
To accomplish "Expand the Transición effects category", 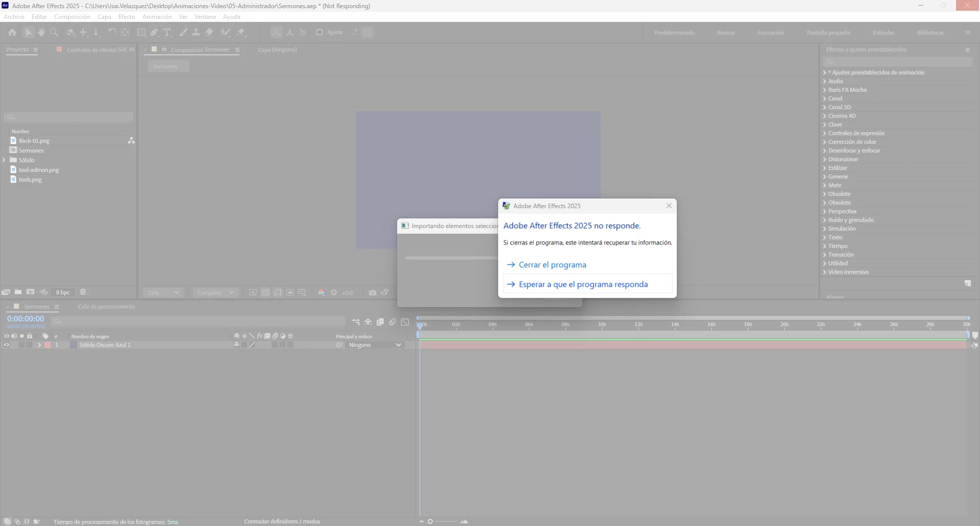I will pyautogui.click(x=824, y=255).
